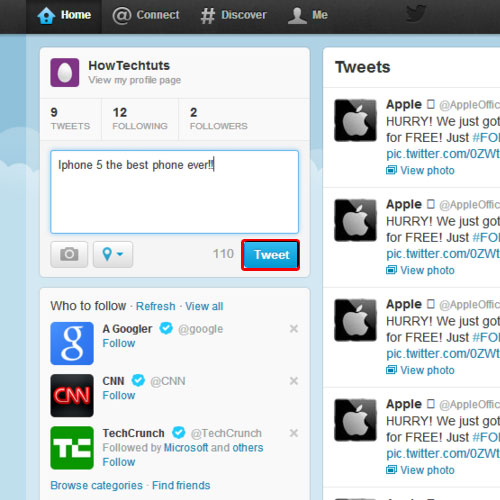This screenshot has height=500, width=500.
Task: Click the others link under TechCrunch
Action: (x=248, y=448)
